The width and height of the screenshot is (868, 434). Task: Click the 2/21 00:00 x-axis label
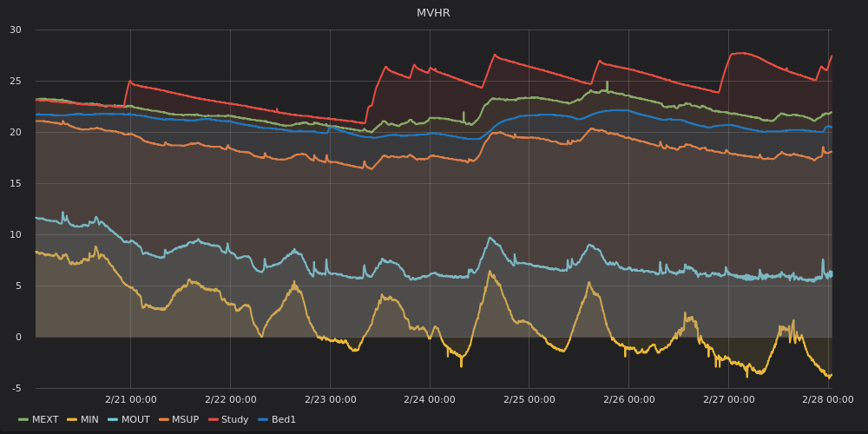point(130,399)
